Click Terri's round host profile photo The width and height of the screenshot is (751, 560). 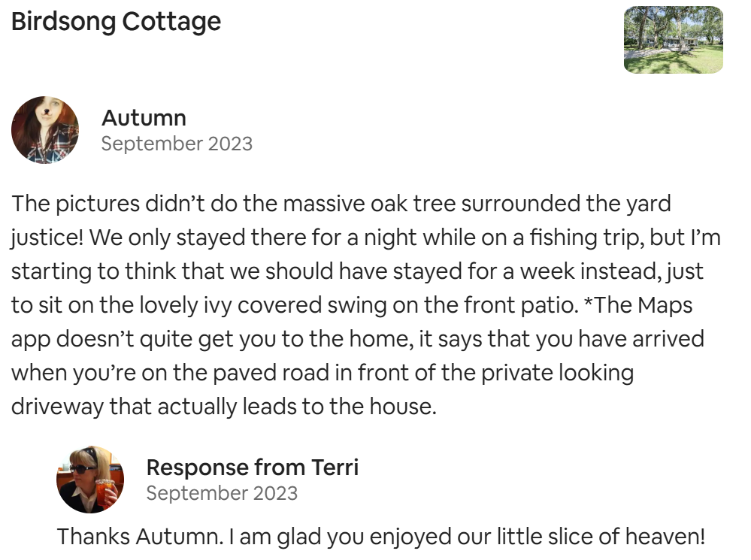click(x=90, y=480)
